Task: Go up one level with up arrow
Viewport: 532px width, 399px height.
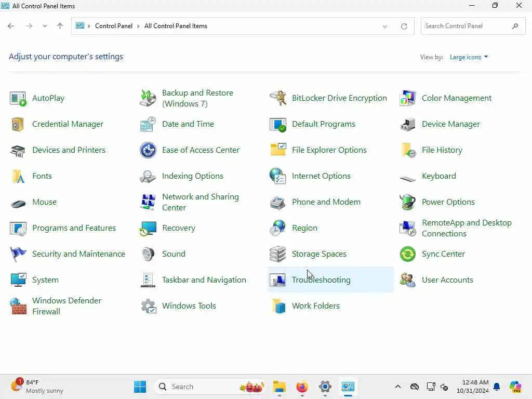Action: click(x=60, y=26)
